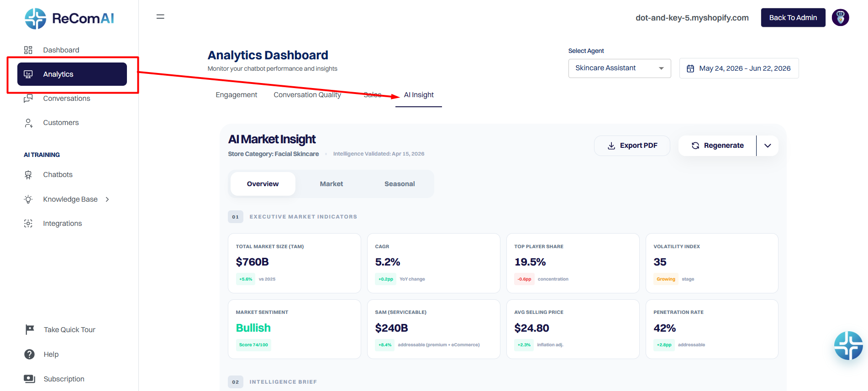Screen dimensions: 868x391
Task: Open the Conversations chat icon item
Action: 28,99
